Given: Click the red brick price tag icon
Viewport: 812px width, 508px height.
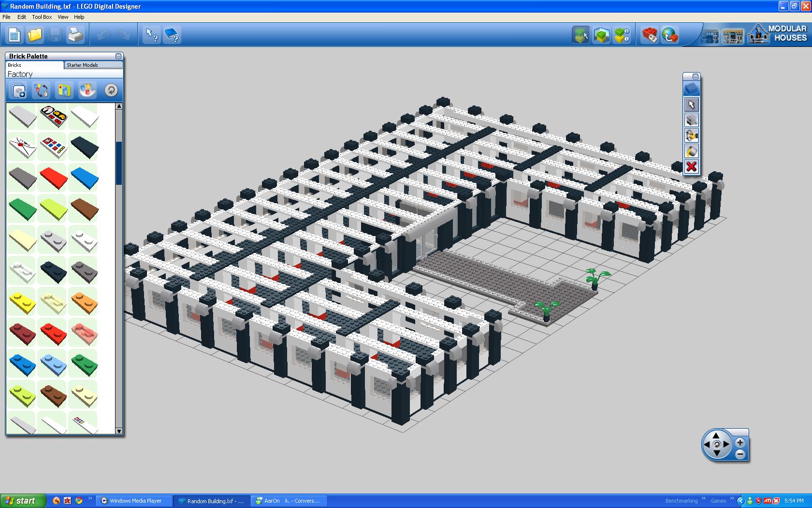Looking at the screenshot, I should 650,35.
